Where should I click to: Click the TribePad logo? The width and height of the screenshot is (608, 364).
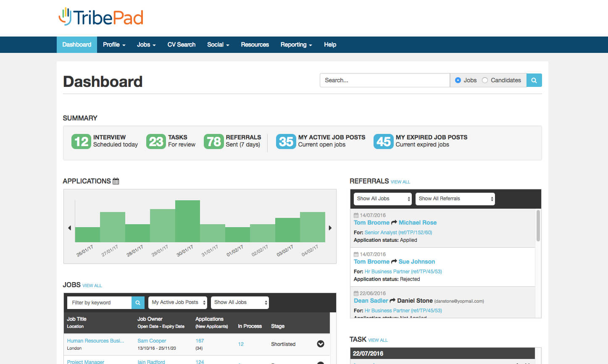click(101, 17)
